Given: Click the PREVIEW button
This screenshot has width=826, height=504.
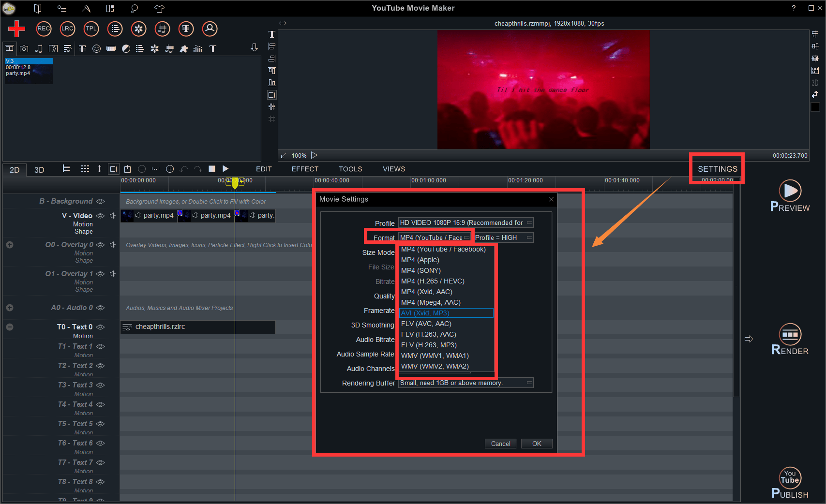Looking at the screenshot, I should 790,196.
